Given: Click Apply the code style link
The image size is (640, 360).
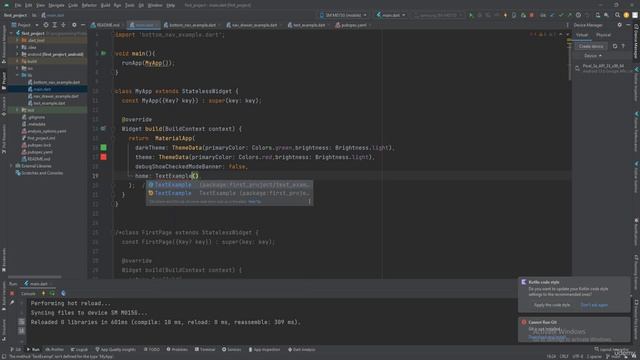Looking at the screenshot, I should click(x=552, y=305).
